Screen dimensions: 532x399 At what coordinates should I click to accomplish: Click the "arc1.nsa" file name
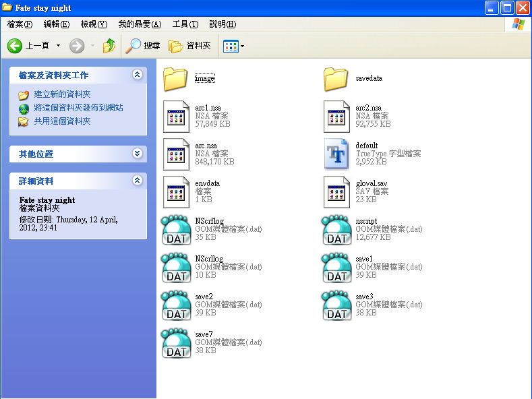(208, 108)
